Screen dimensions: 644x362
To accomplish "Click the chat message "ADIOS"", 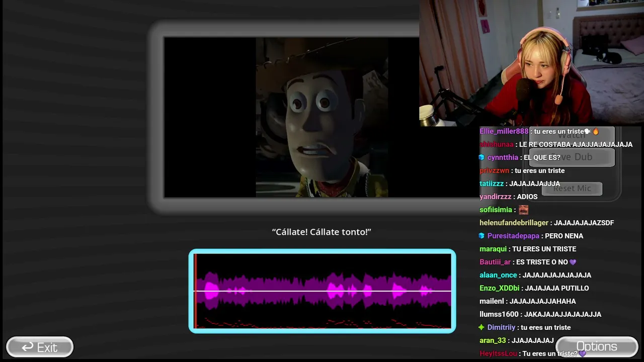I will tap(527, 197).
